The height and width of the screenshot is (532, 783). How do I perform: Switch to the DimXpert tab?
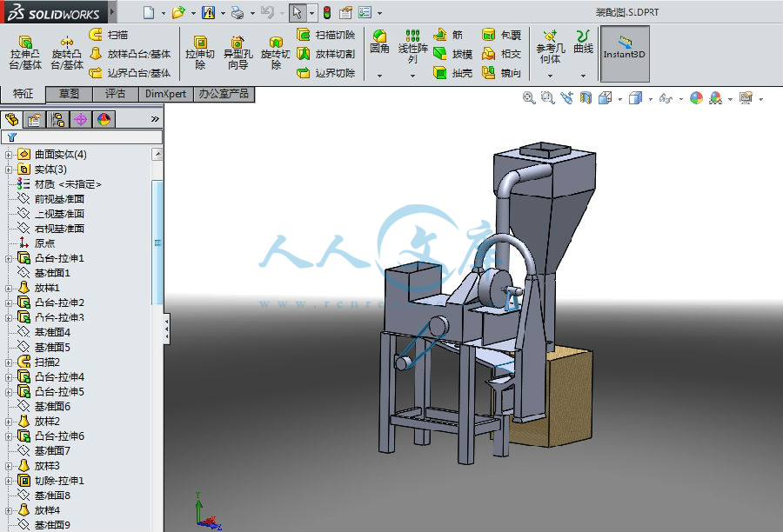(165, 94)
